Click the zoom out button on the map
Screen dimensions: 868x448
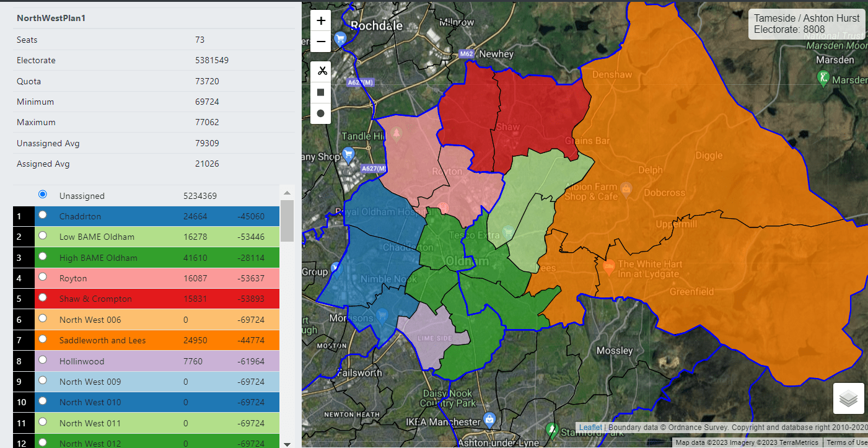(320, 42)
